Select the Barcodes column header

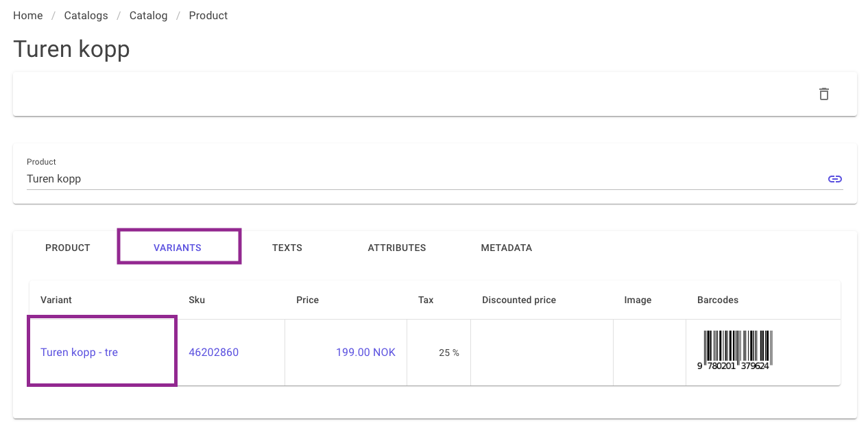(x=718, y=300)
